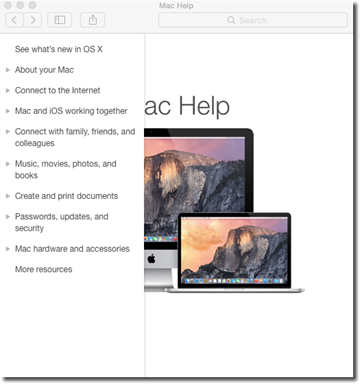The width and height of the screenshot is (360, 384).
Task: Click into the Mac Help search field
Action: tap(253, 20)
